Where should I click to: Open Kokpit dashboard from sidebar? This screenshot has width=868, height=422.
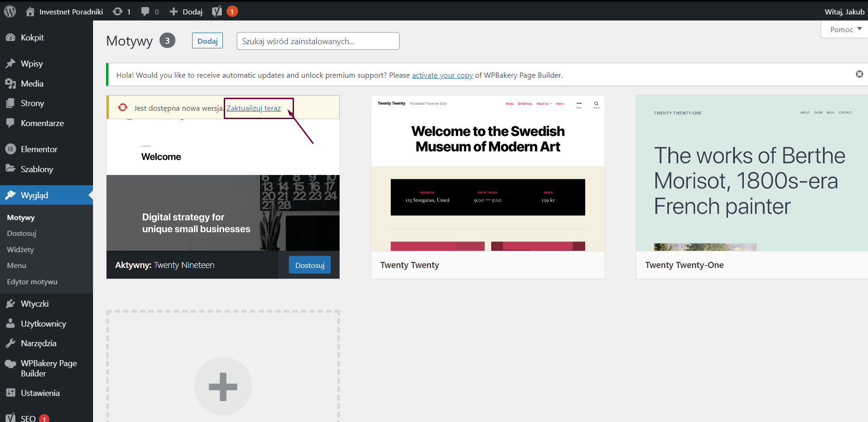(32, 38)
